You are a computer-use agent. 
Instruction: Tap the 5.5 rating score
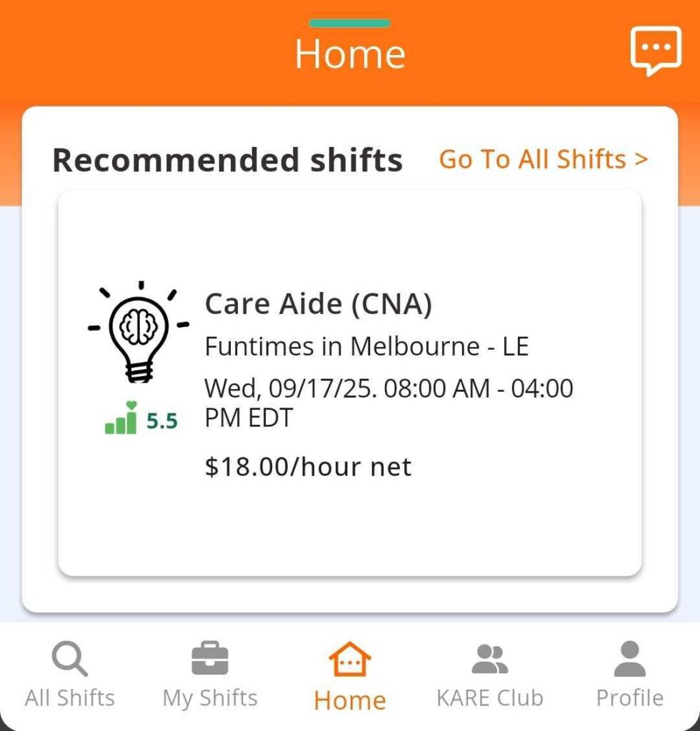(162, 422)
